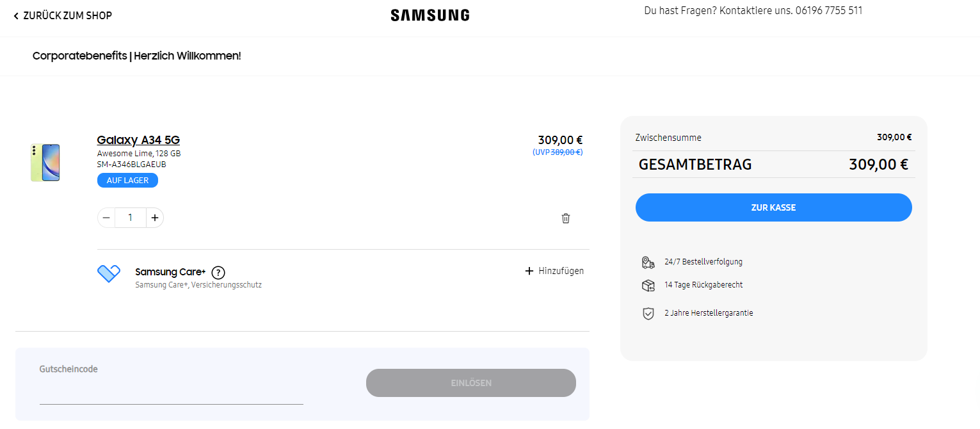
Task: Proceed with the Zur Kasse button
Action: pos(773,207)
